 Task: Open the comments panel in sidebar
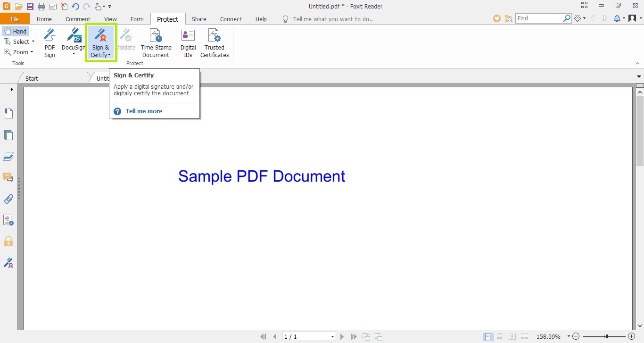tap(8, 177)
